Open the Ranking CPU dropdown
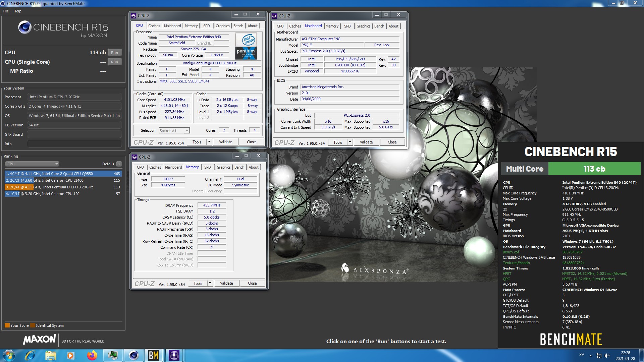The height and width of the screenshot is (362, 644). (32, 164)
